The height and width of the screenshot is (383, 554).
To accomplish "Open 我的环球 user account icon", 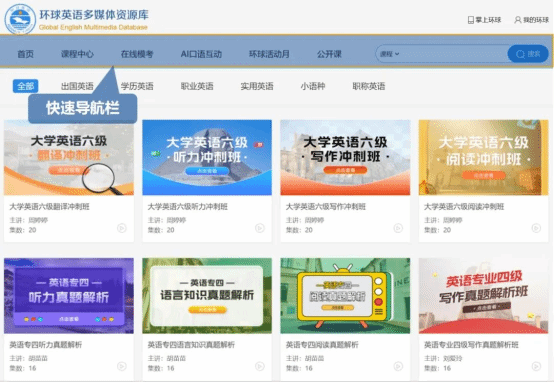I will coord(531,20).
